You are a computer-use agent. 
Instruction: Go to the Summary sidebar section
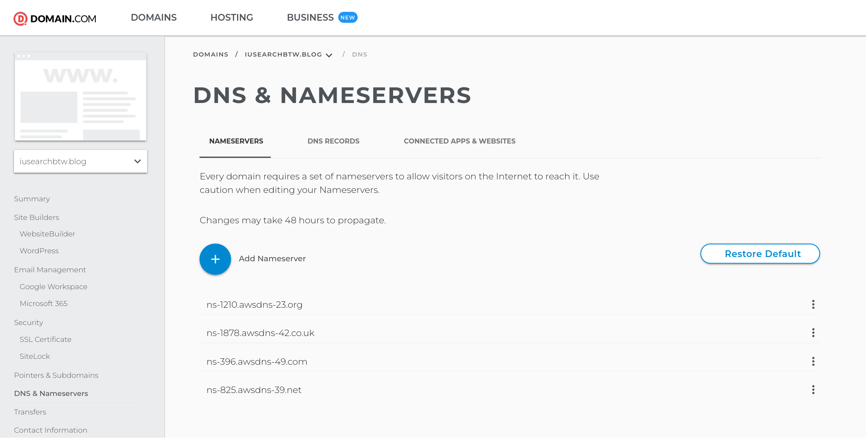[32, 198]
